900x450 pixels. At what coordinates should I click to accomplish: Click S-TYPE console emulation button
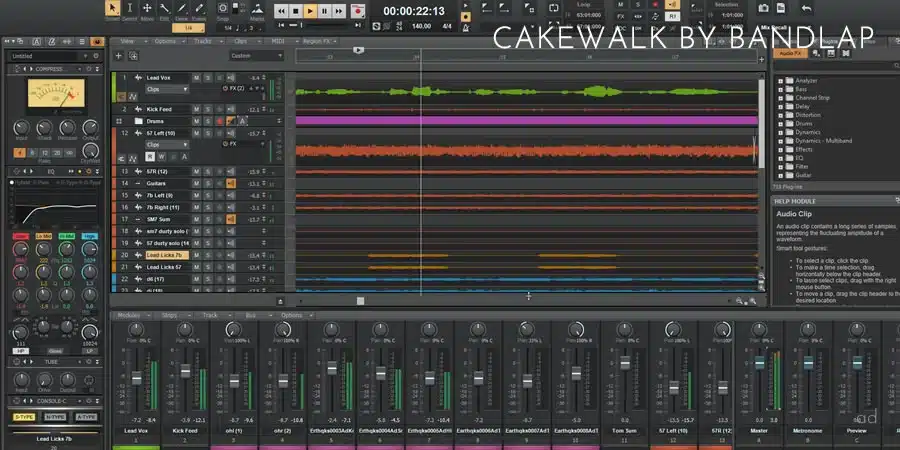pos(24,417)
